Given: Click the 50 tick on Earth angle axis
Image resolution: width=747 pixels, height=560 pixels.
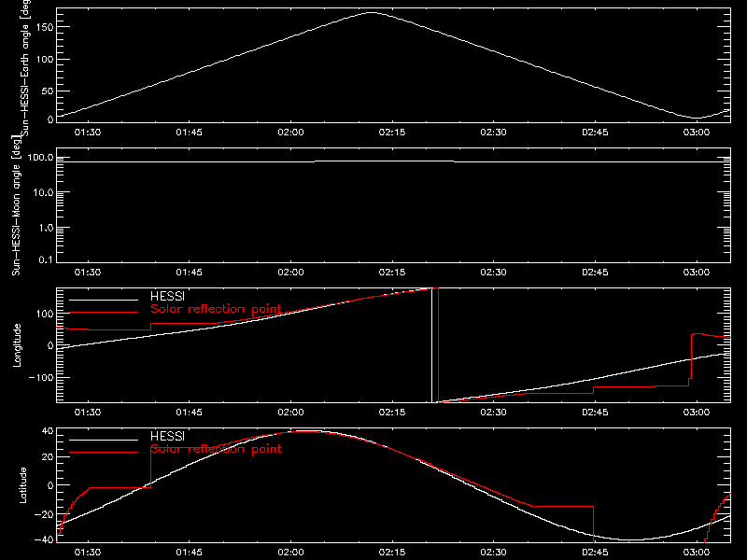Looking at the screenshot, I should [48, 91].
